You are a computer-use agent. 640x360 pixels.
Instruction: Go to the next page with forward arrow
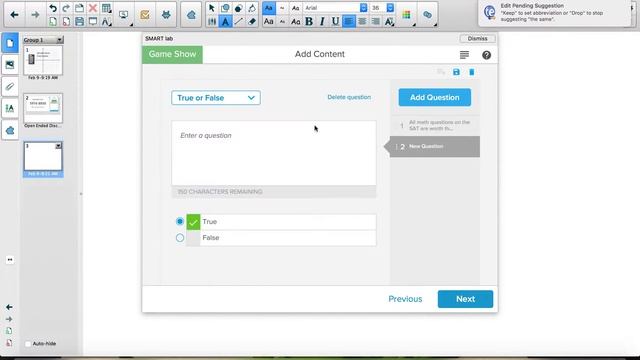tap(36, 15)
